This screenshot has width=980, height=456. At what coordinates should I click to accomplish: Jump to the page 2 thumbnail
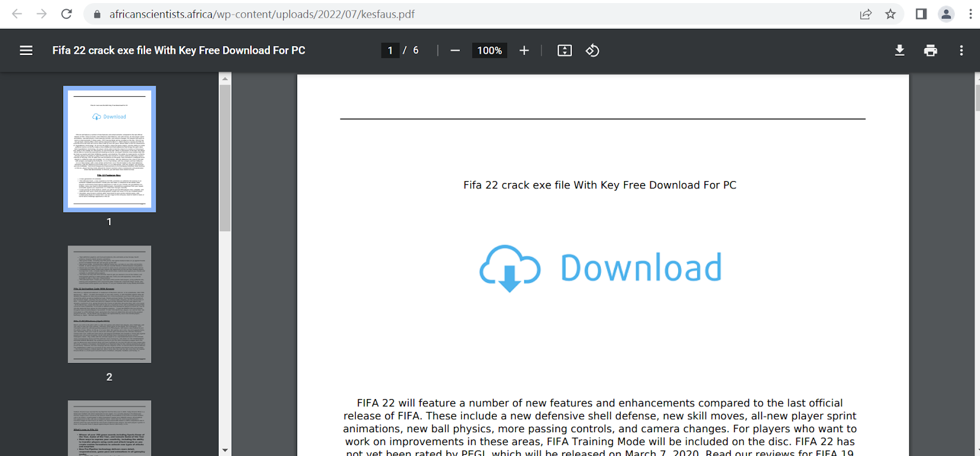coord(110,304)
